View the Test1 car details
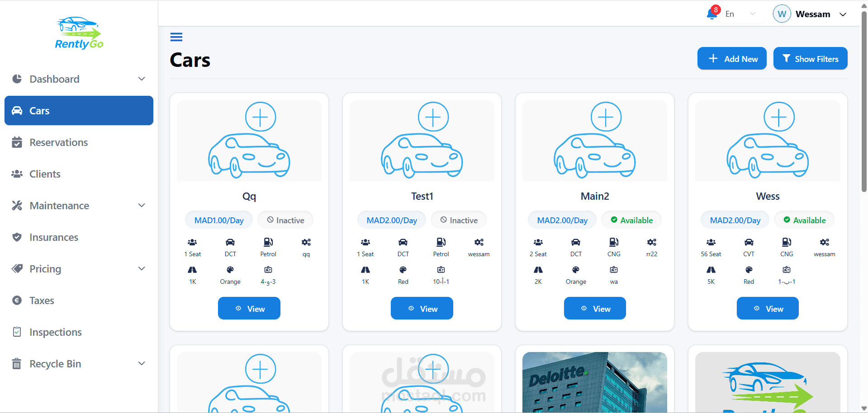The width and height of the screenshot is (868, 413). 422,309
